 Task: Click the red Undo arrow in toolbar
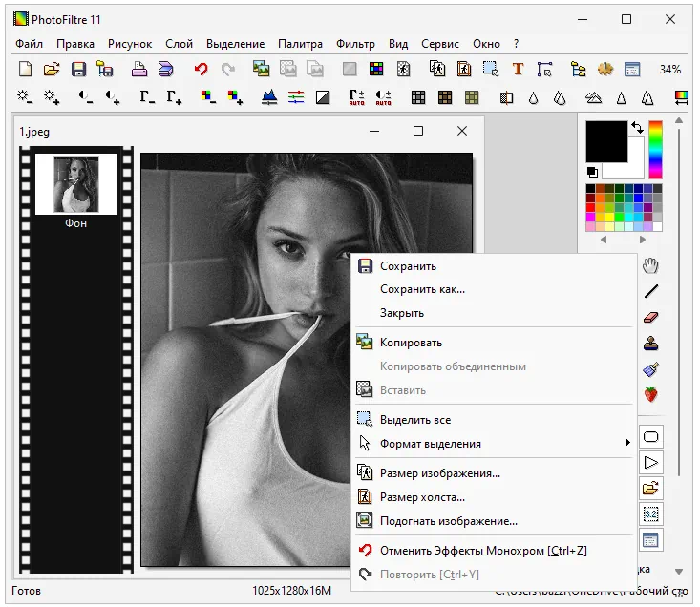click(202, 69)
